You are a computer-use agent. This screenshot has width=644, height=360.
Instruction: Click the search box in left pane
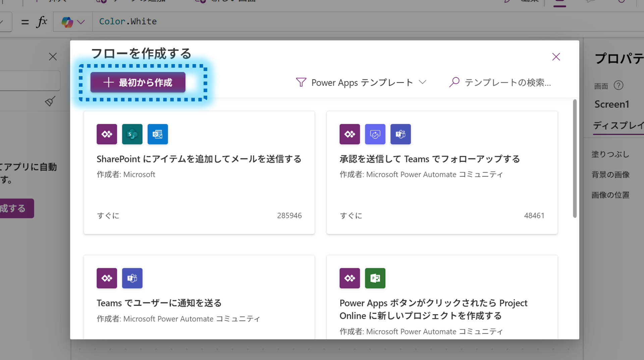pos(30,81)
